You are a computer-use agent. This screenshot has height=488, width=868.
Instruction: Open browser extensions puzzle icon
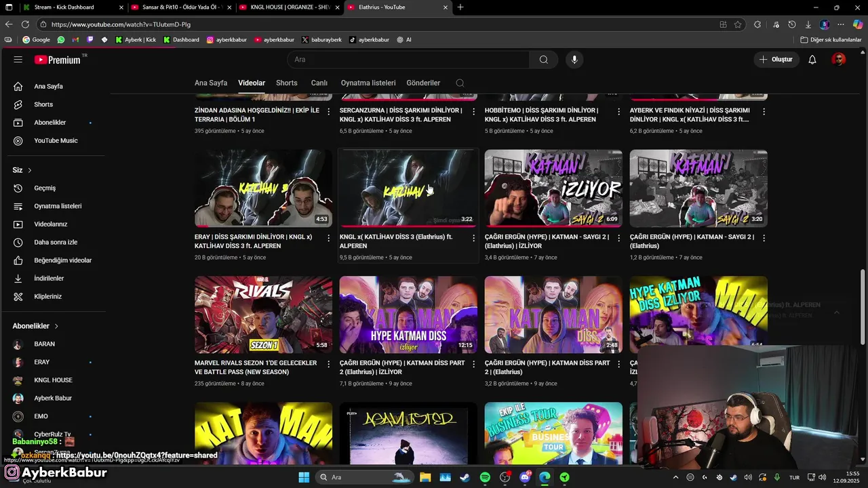757,24
